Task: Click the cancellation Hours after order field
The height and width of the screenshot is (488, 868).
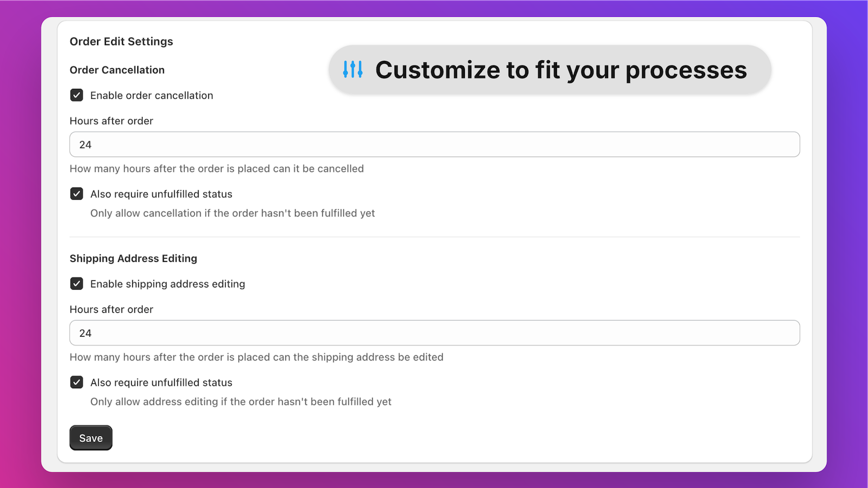Action: 435,144
